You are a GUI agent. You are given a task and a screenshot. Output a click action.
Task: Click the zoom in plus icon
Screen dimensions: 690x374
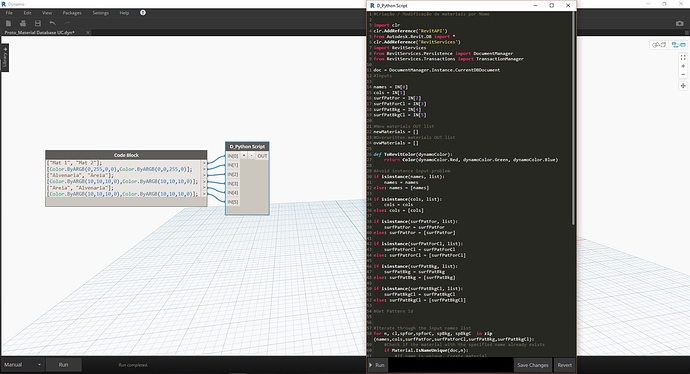683,66
